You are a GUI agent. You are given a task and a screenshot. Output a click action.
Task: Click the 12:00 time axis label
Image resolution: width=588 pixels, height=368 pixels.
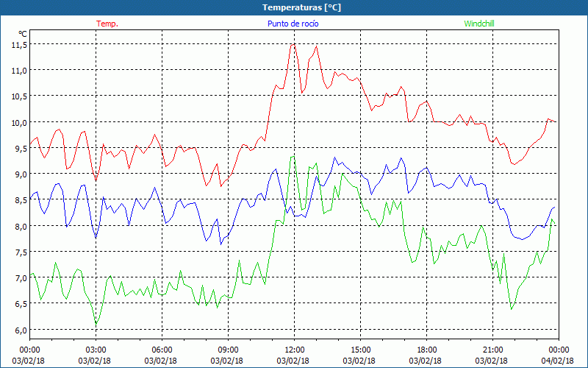pos(295,350)
